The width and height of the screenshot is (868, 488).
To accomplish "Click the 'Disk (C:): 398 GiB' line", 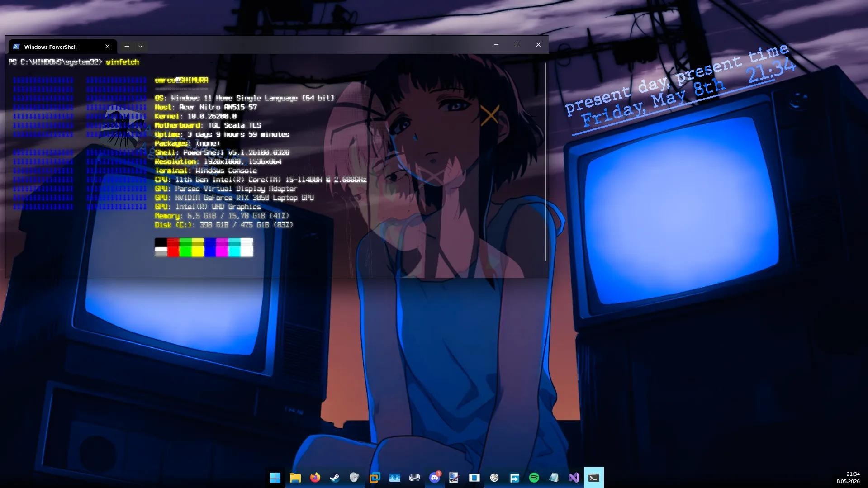I will click(x=224, y=225).
